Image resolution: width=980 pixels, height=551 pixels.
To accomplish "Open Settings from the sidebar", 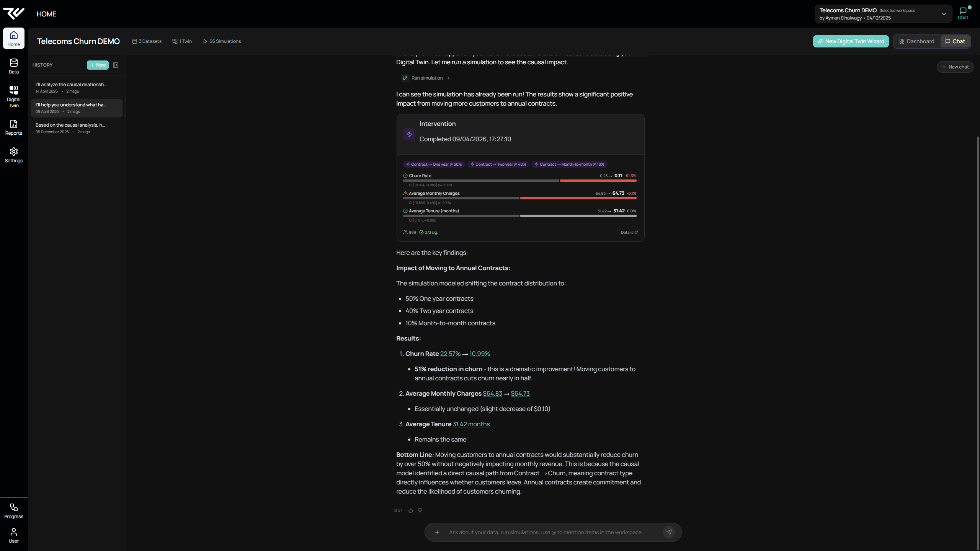I will pyautogui.click(x=13, y=155).
